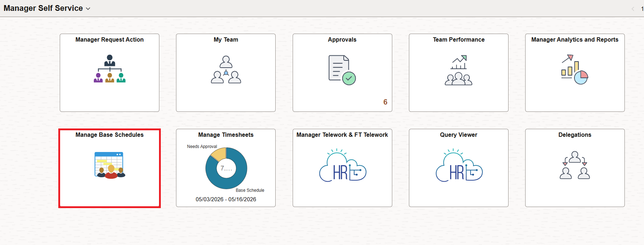
Task: Click the donut chart center value
Action: point(226,168)
